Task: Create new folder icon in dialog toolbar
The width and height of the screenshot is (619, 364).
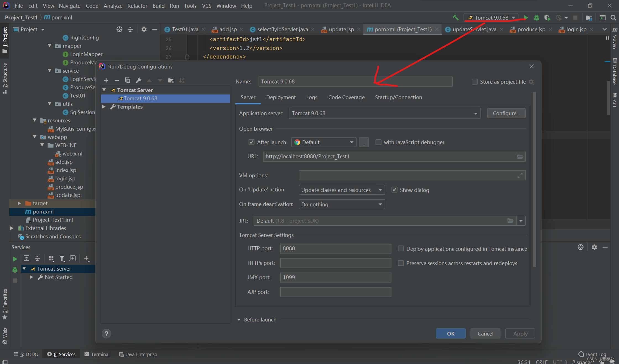Action: 171,80
